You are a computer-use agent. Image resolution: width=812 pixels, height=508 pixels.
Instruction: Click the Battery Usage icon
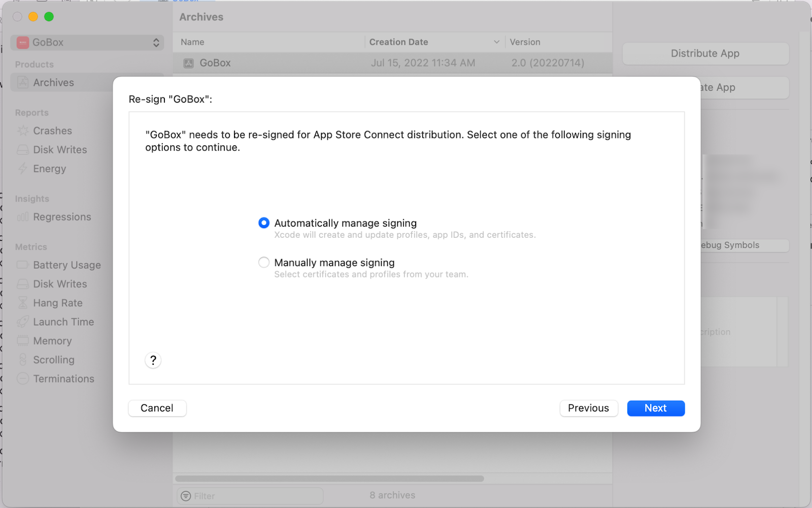pos(23,265)
